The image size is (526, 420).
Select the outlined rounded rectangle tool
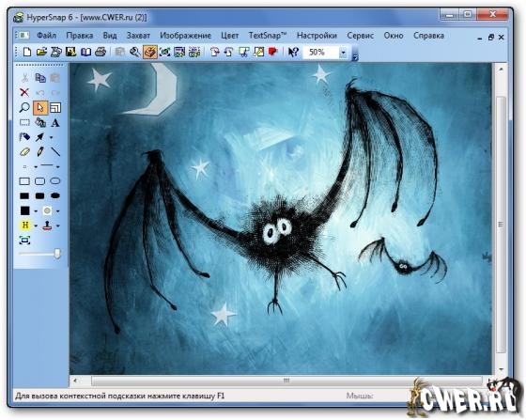click(39, 181)
